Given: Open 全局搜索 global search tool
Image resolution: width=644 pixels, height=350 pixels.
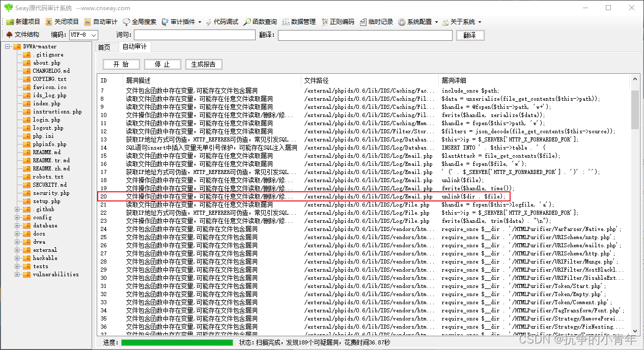Looking at the screenshot, I should click(x=139, y=22).
